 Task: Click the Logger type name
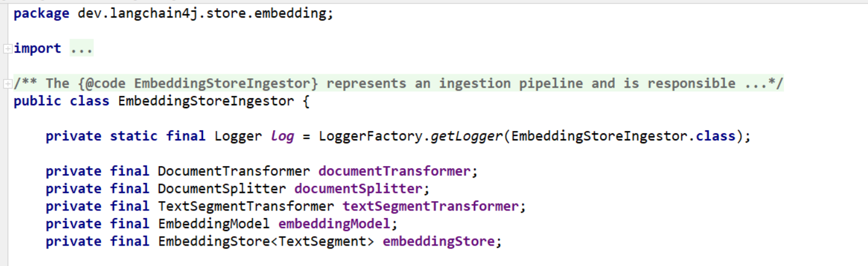238,136
